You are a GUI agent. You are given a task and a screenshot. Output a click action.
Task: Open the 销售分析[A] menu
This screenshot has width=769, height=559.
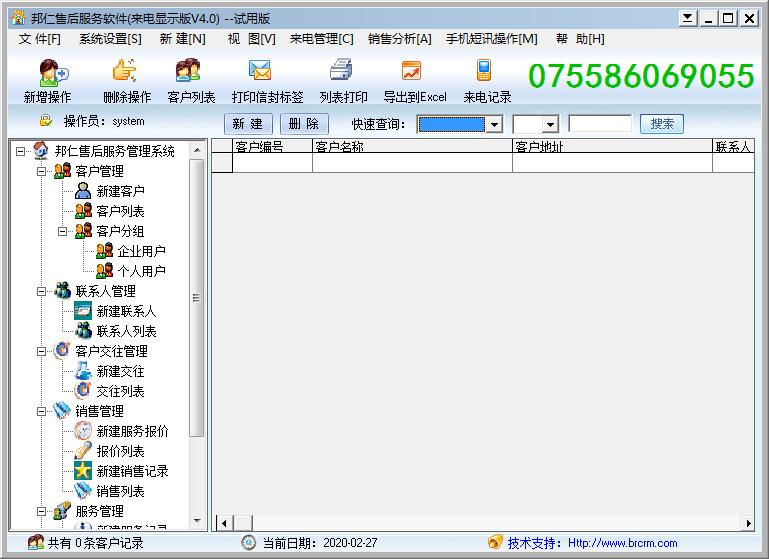click(400, 39)
